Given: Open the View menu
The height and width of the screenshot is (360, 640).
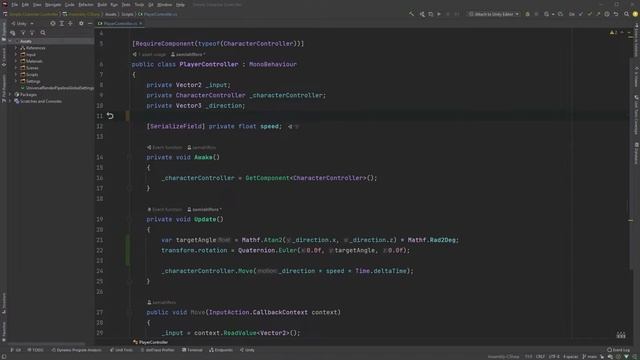Looking at the screenshot, I should tap(37, 4).
